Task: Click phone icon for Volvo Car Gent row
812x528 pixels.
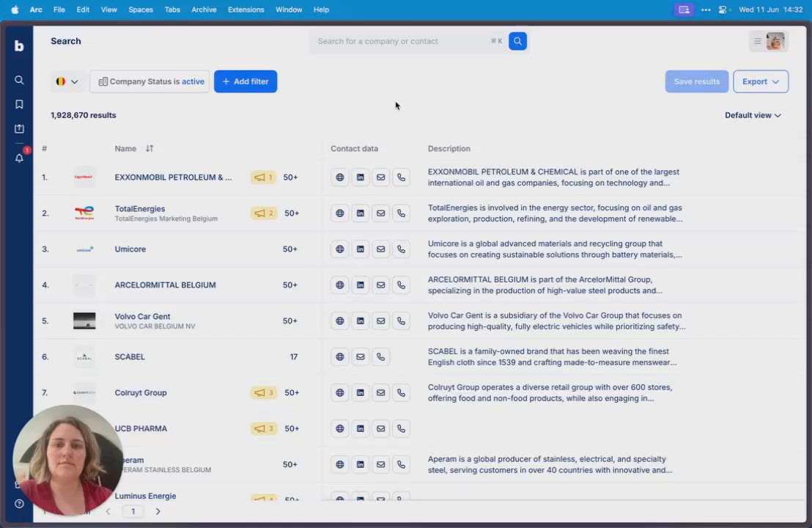Action: click(402, 320)
